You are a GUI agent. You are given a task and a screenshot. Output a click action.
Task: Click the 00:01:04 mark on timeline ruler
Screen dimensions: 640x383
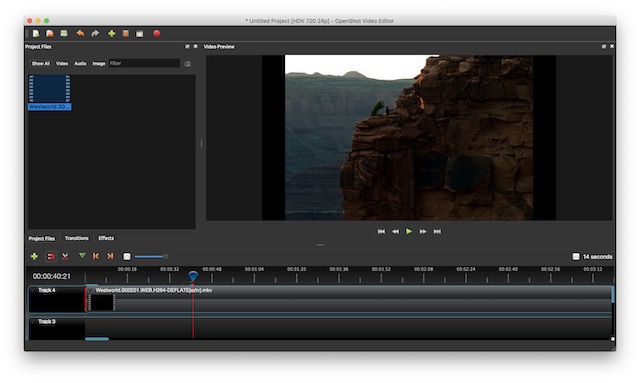pyautogui.click(x=254, y=269)
